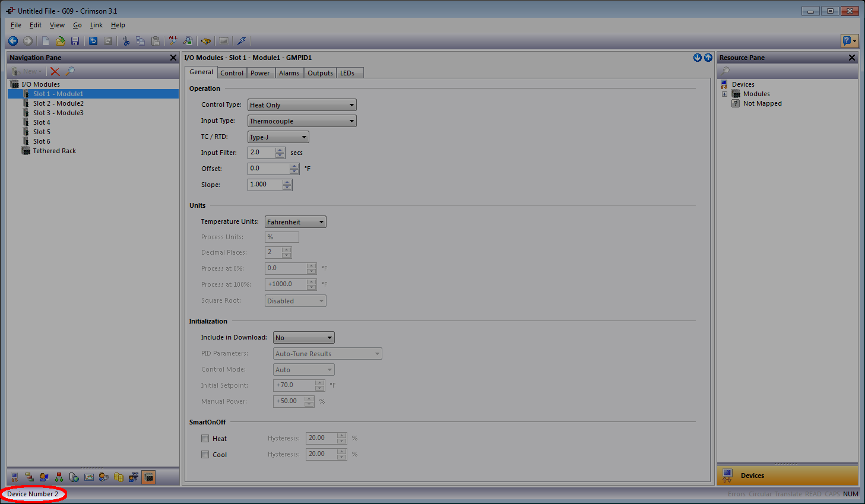Switch to the Communications category icon
Image resolution: width=865 pixels, height=504 pixels.
point(14,477)
